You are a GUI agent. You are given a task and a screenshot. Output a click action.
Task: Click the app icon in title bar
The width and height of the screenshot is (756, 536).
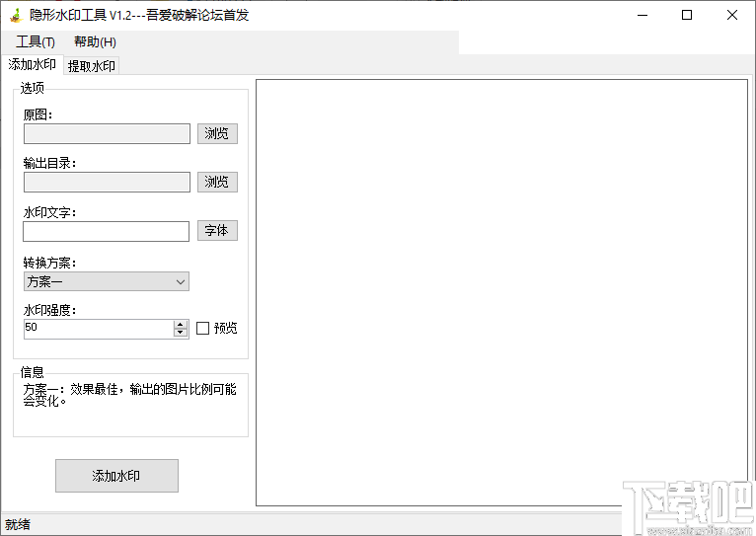point(17,15)
